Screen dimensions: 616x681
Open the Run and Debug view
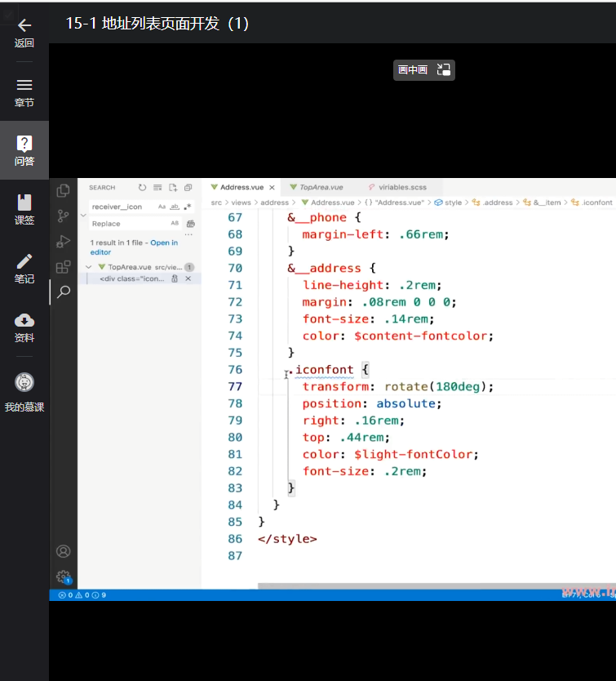click(x=64, y=241)
